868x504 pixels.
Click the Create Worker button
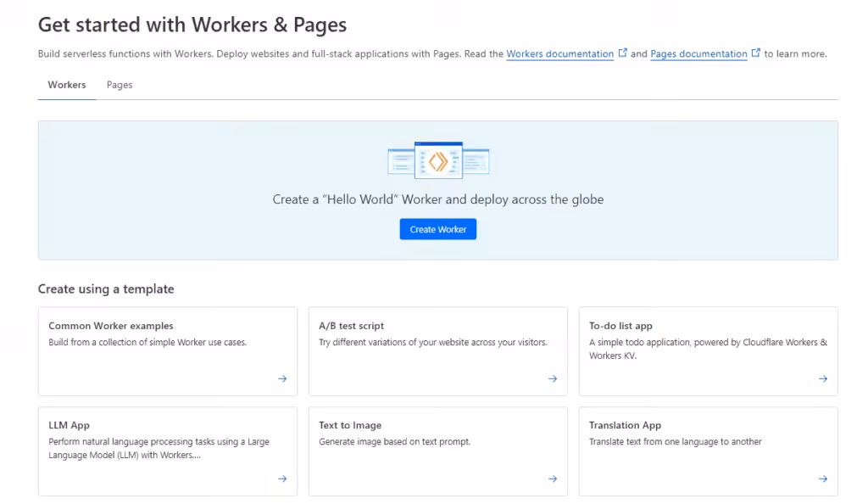coord(437,229)
